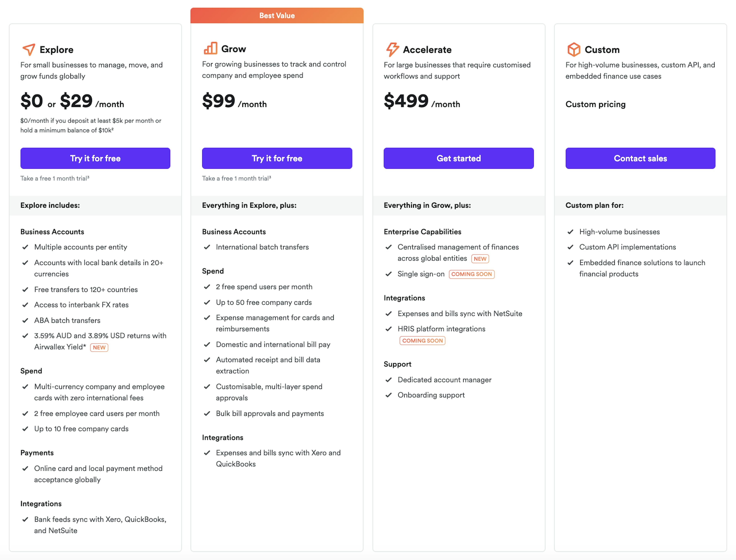Click the checkmark beside Bulk bill approvals
736x560 pixels.
coord(207,413)
